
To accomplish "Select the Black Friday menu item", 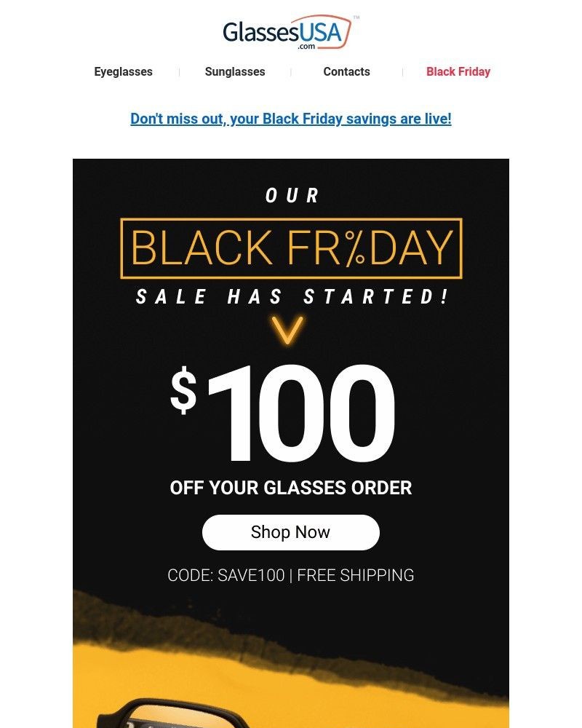I will click(458, 71).
